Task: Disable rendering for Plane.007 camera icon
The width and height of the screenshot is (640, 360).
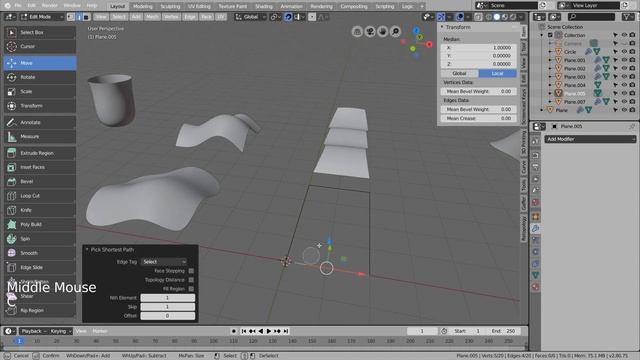Action: pyautogui.click(x=632, y=102)
